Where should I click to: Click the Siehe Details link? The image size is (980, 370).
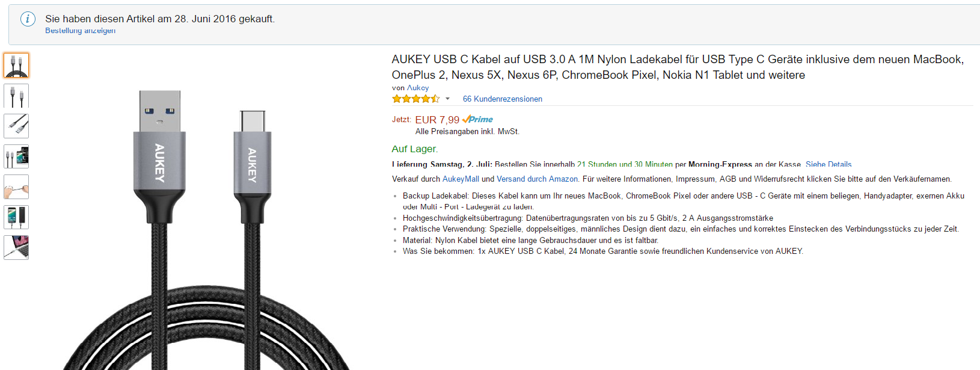click(828, 164)
